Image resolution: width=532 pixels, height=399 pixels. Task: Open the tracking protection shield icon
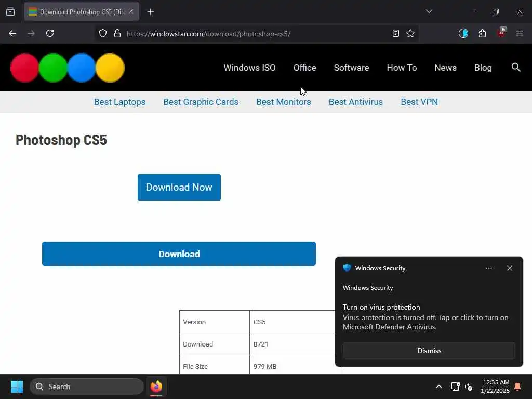103,33
